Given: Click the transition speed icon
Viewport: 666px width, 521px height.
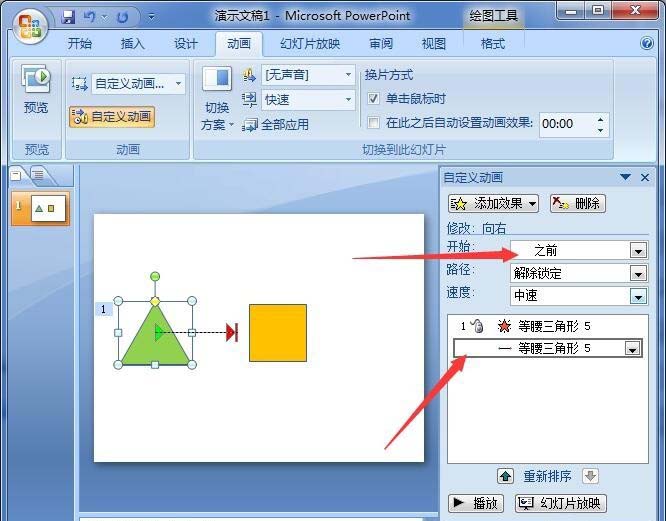Looking at the screenshot, I should [x=249, y=100].
